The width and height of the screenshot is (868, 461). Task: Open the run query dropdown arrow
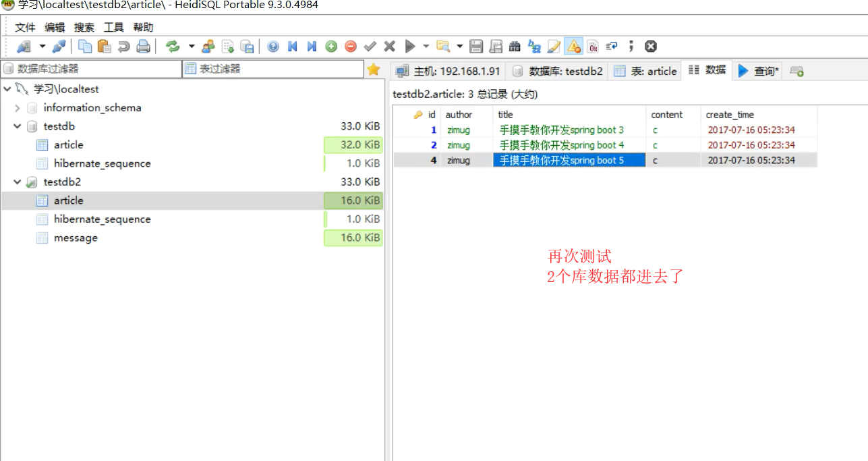[426, 47]
